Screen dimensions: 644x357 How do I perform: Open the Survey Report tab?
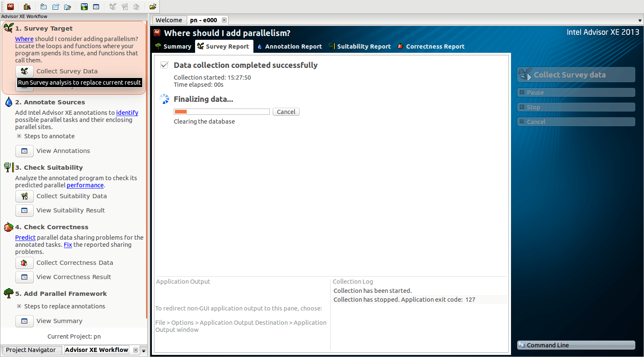224,47
